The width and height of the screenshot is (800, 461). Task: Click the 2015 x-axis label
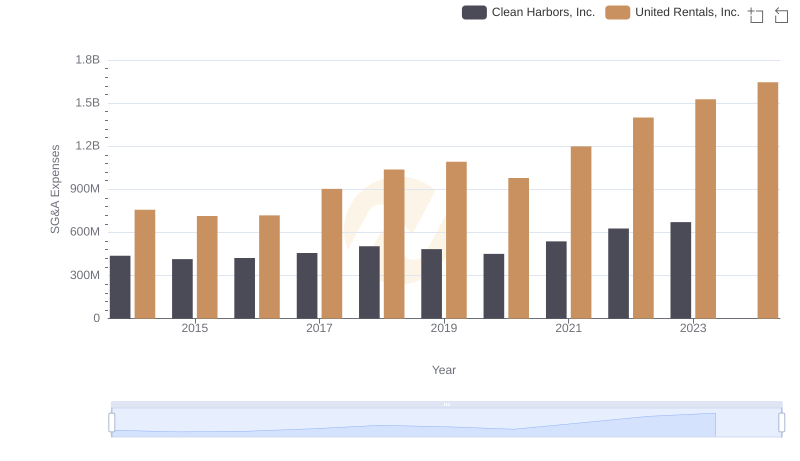194,328
